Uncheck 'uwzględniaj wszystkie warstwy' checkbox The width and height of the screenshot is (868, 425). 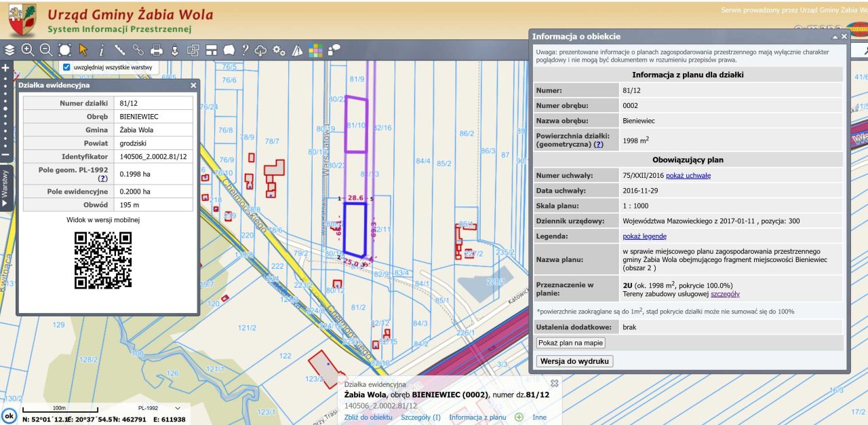tap(66, 67)
